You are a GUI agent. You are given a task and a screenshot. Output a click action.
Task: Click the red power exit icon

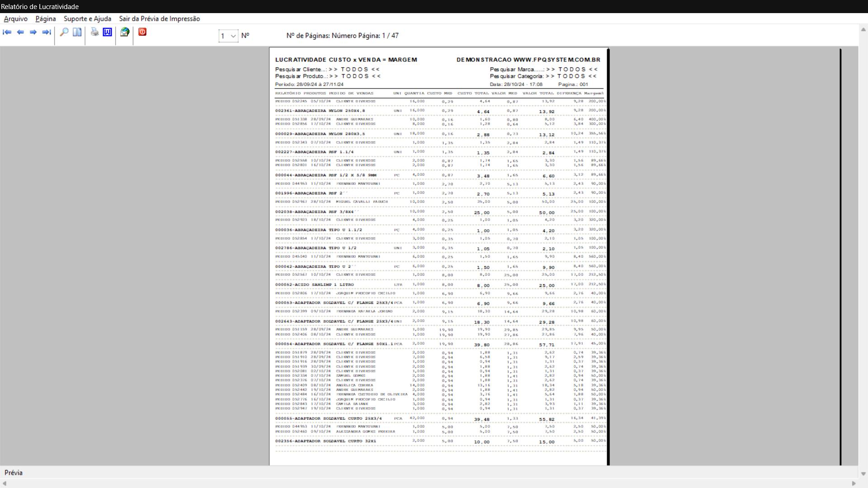tap(142, 32)
